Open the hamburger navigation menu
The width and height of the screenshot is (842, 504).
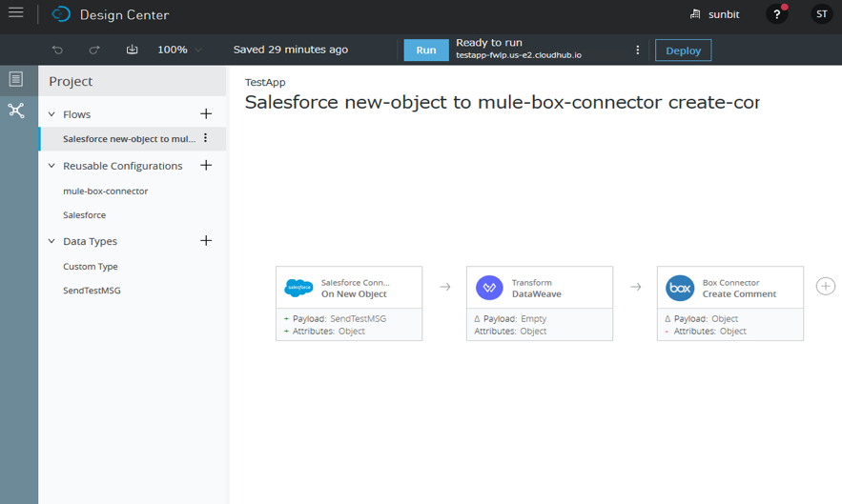15,13
